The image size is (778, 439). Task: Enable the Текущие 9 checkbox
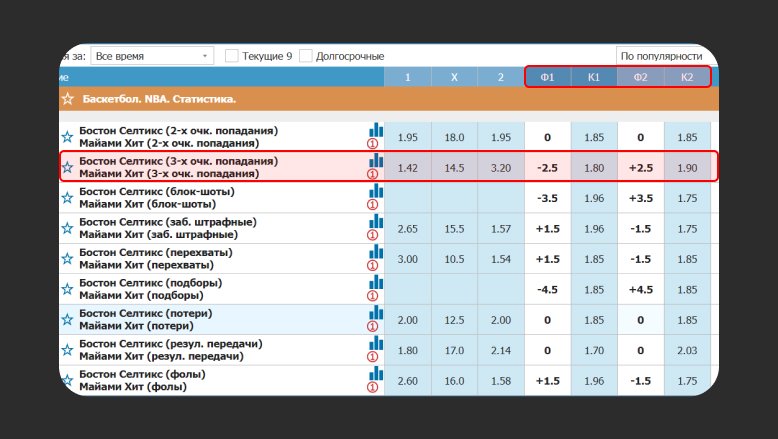(x=232, y=56)
